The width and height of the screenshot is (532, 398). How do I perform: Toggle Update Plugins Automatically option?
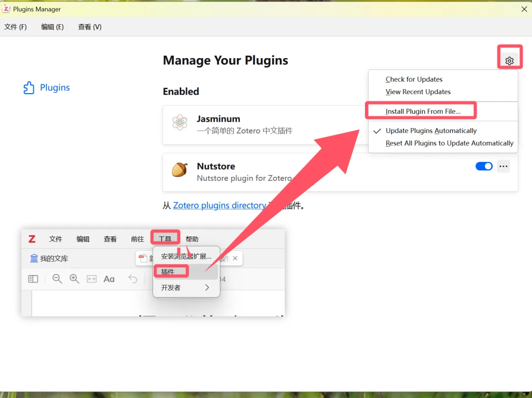[x=431, y=131]
